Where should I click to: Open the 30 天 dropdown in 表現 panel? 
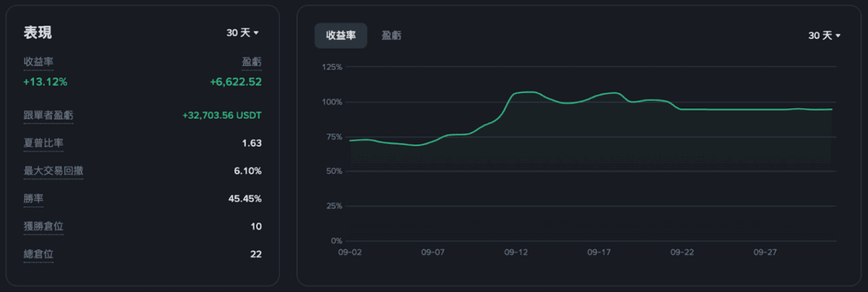pos(243,33)
